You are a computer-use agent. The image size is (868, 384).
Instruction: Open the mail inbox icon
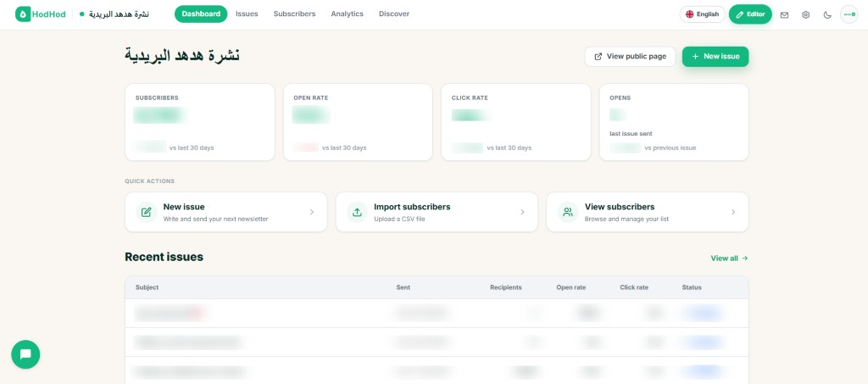pos(784,15)
